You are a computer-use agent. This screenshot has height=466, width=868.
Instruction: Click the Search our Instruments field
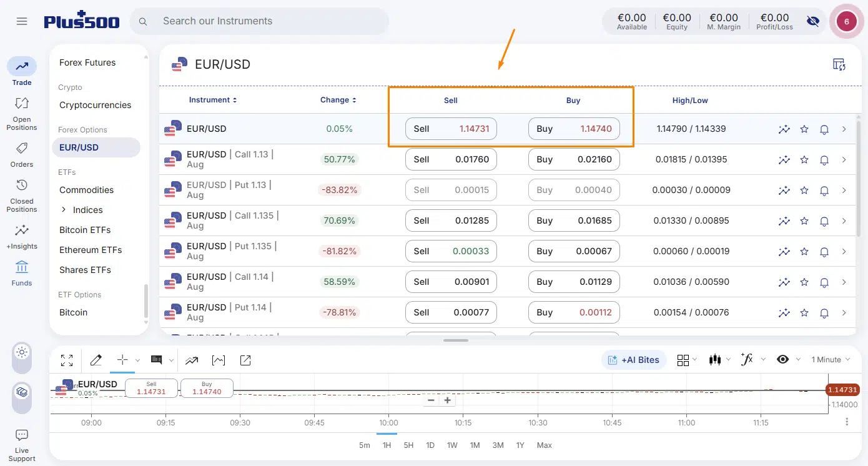[x=259, y=21]
